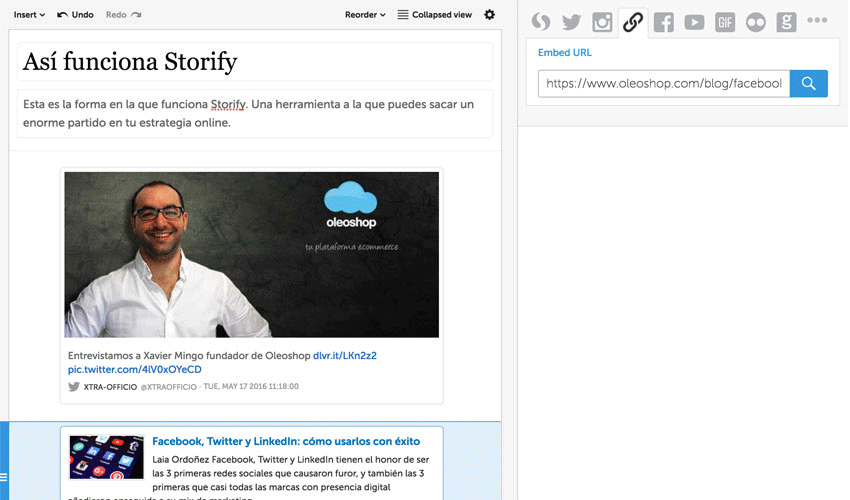Switch to Collapsed view
This screenshot has height=500, width=850.
435,15
